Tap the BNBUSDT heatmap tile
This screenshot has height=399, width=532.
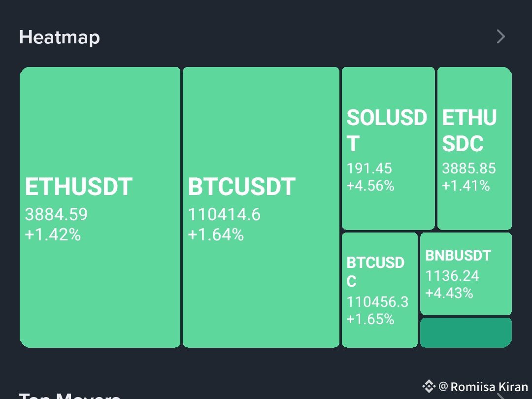(466, 274)
